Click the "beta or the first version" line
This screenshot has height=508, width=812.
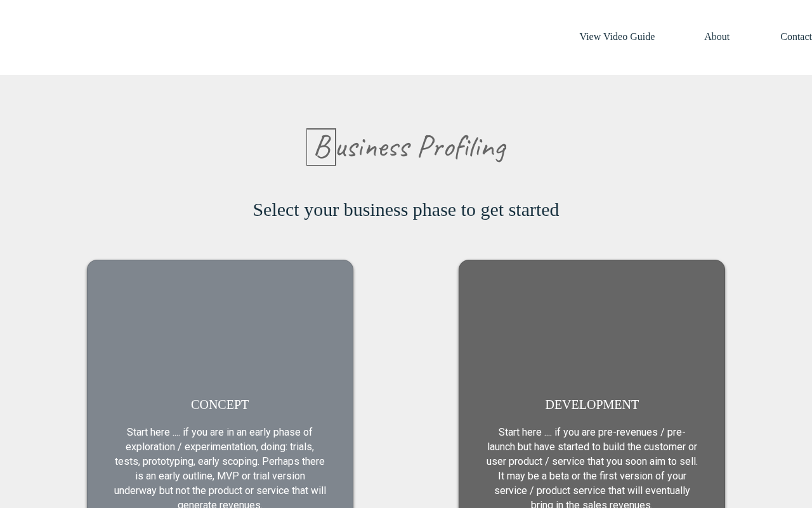click(591, 476)
